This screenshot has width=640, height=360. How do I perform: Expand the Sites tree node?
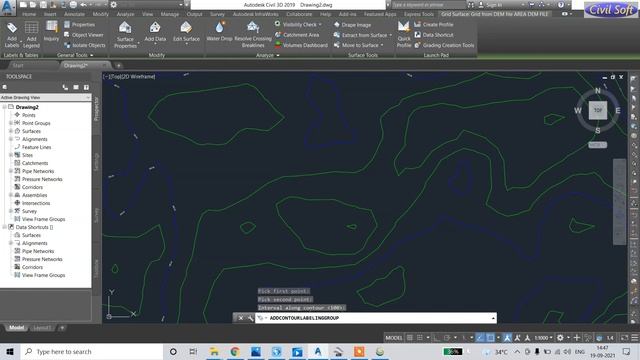pyautogui.click(x=11, y=155)
